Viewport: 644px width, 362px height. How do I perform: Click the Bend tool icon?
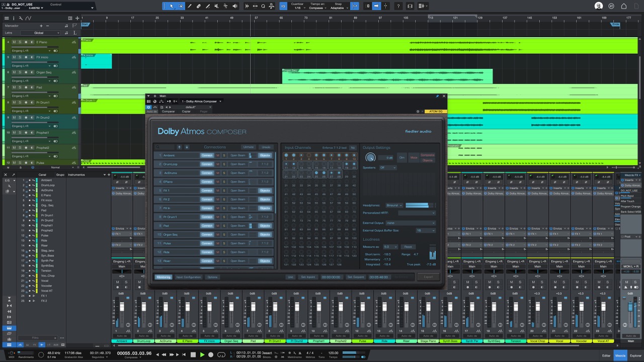click(x=225, y=6)
